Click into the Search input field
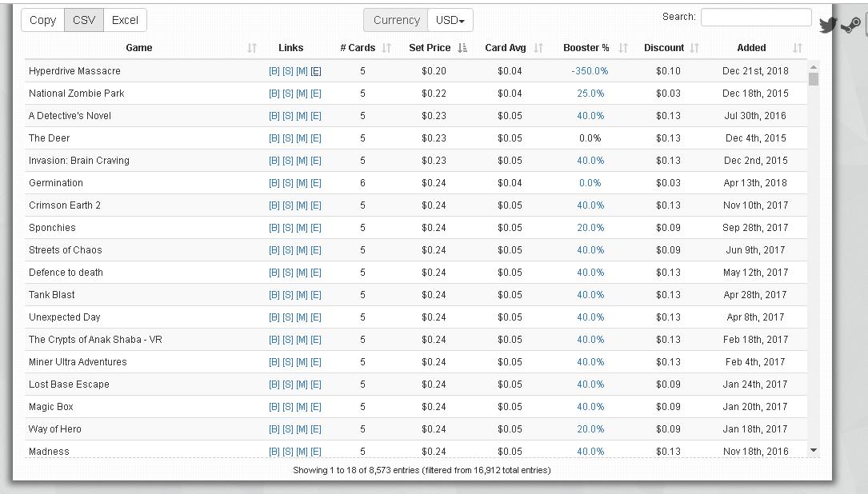 (756, 17)
